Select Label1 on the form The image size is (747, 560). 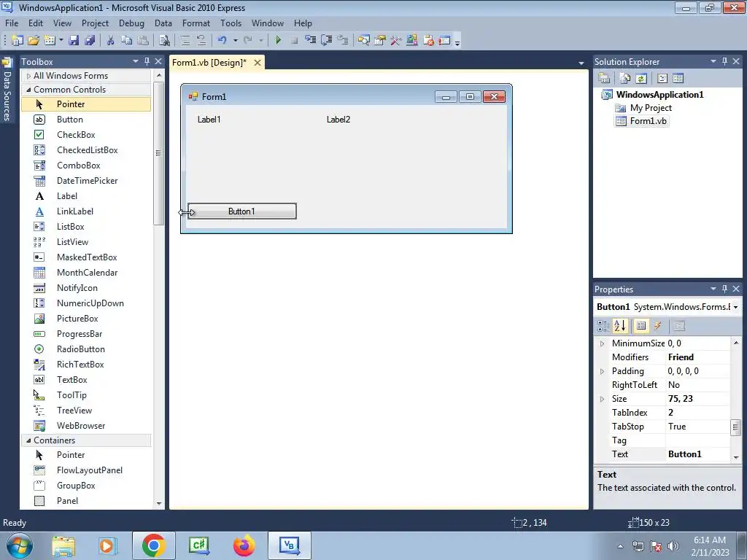click(209, 120)
